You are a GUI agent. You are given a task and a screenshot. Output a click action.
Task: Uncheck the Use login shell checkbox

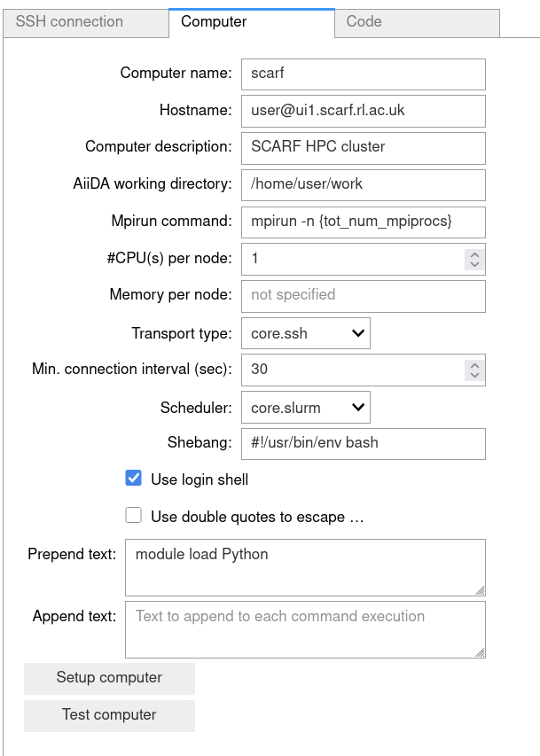pos(134,479)
